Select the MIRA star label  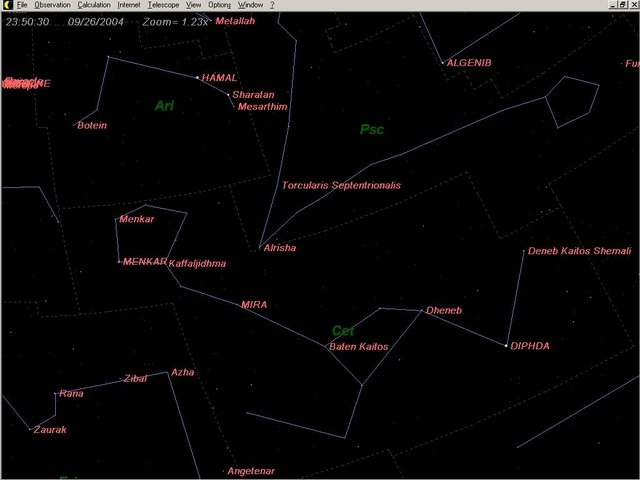(x=254, y=304)
